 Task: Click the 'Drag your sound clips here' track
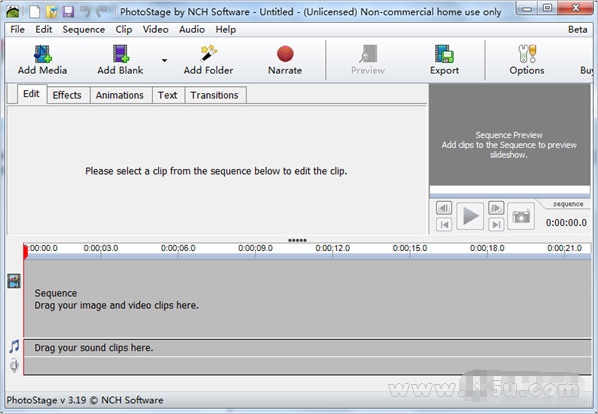[x=307, y=348]
